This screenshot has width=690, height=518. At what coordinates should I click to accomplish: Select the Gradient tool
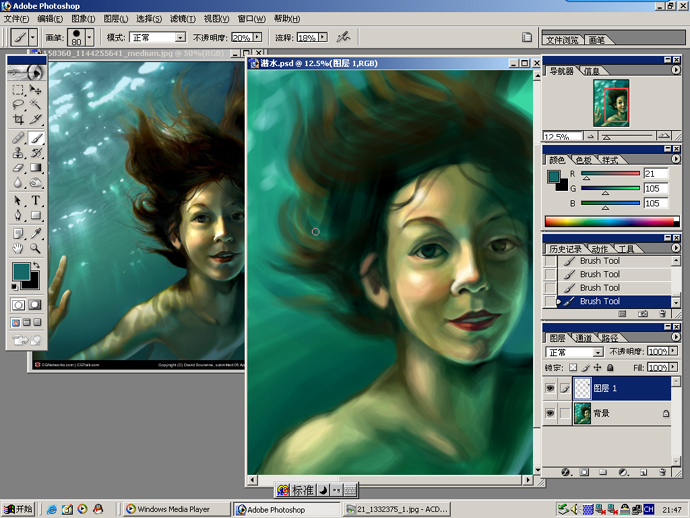point(35,168)
